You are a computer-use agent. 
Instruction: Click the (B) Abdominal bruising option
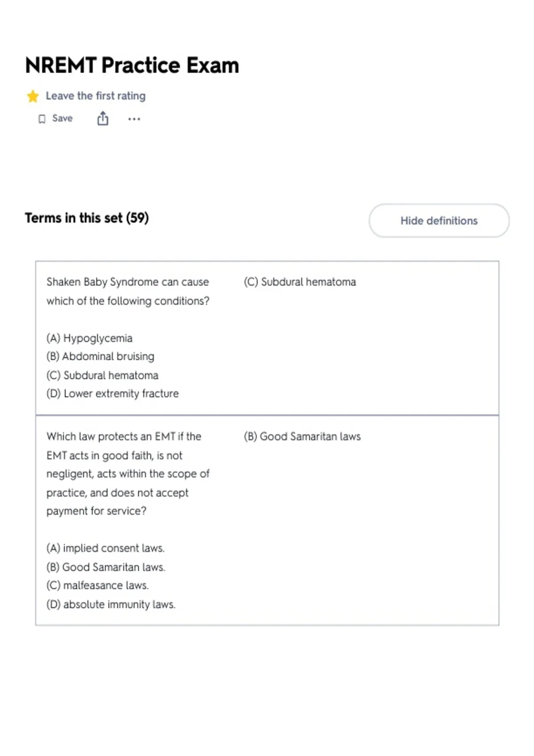101,356
